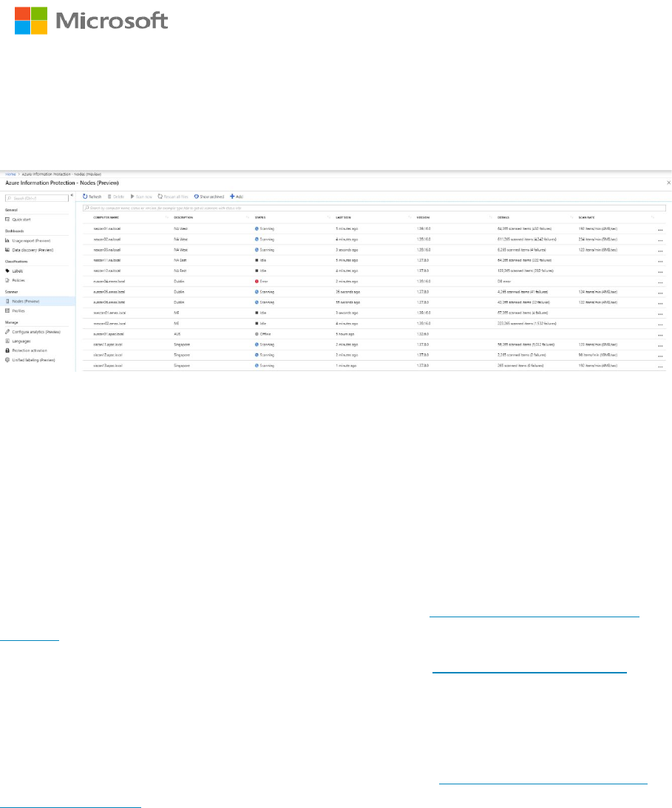Screen dimensions: 672x808
Task: Click 'DB error' details cell
Action: pyautogui.click(x=504, y=282)
